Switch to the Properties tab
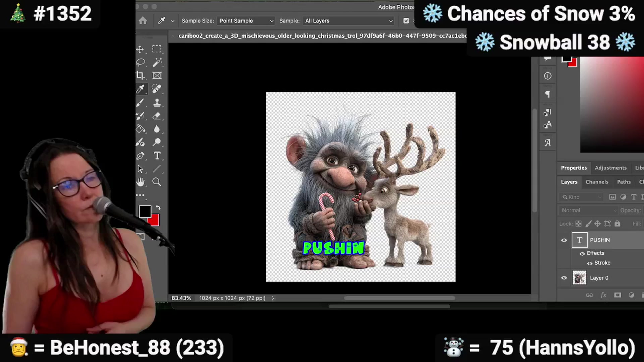This screenshot has width=644, height=362. [x=574, y=168]
